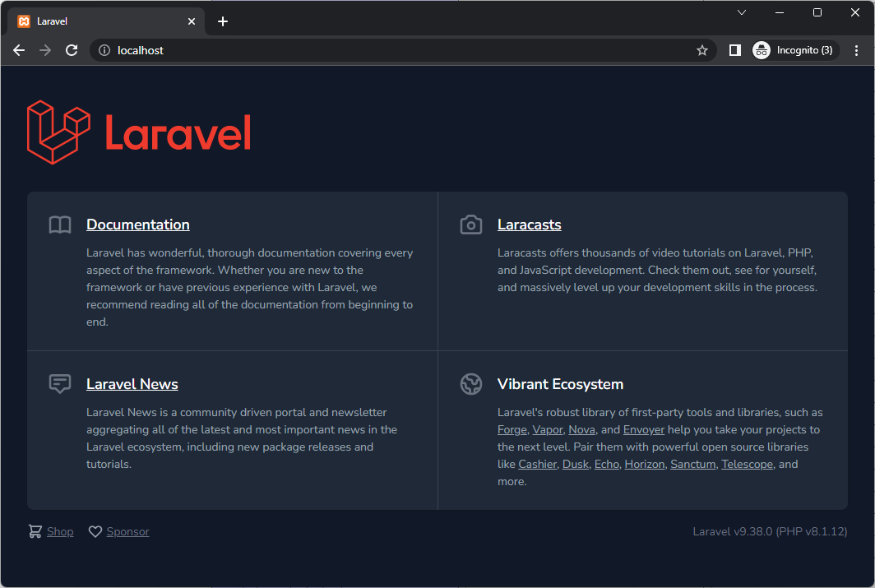
Task: Open the Sanctum link
Action: tap(692, 464)
